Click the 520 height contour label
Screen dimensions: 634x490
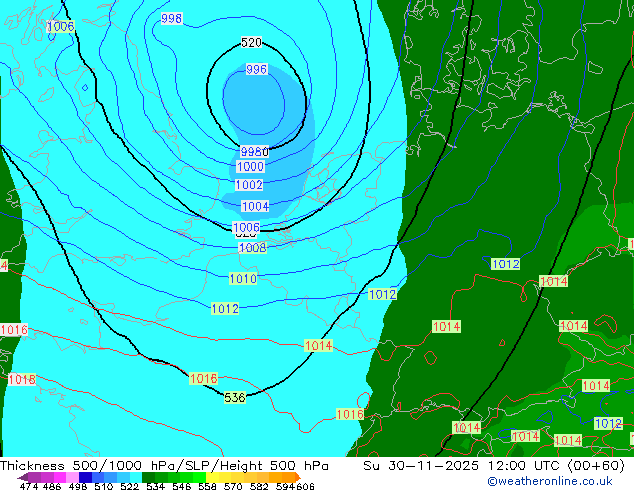pos(251,42)
